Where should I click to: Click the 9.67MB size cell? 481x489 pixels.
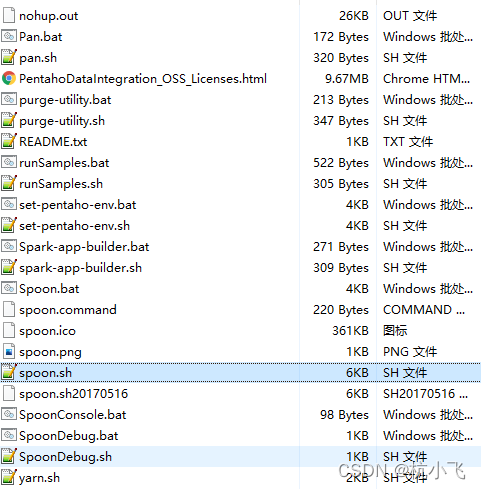347,79
